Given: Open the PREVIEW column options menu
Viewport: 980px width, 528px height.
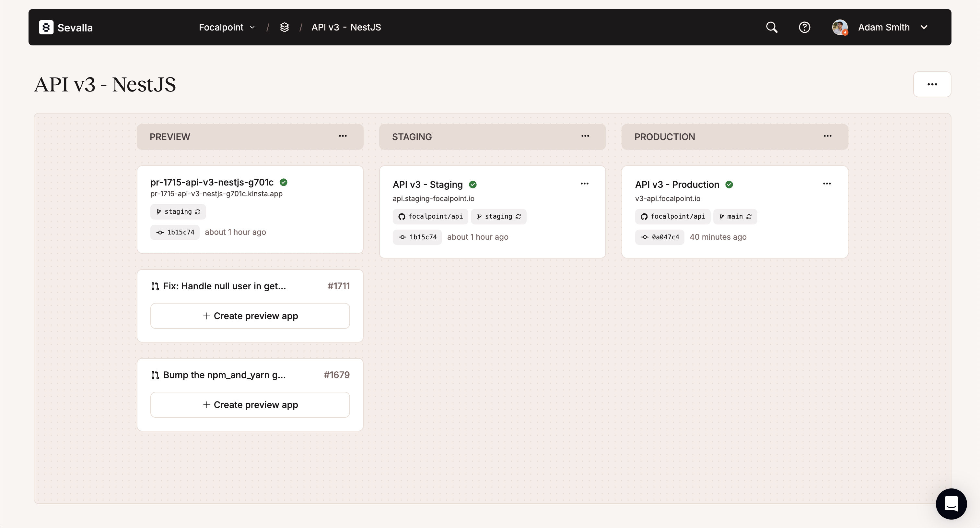Looking at the screenshot, I should click(343, 136).
